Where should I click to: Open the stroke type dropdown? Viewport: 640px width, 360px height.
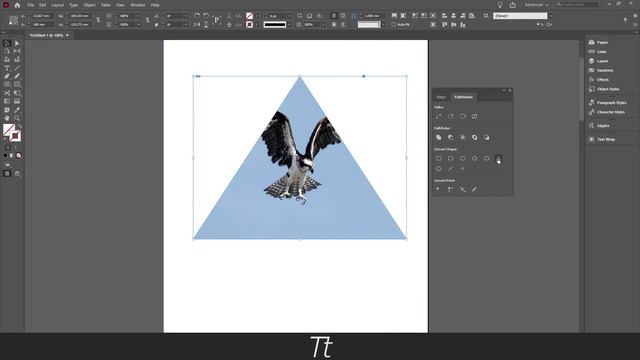pyautogui.click(x=289, y=25)
